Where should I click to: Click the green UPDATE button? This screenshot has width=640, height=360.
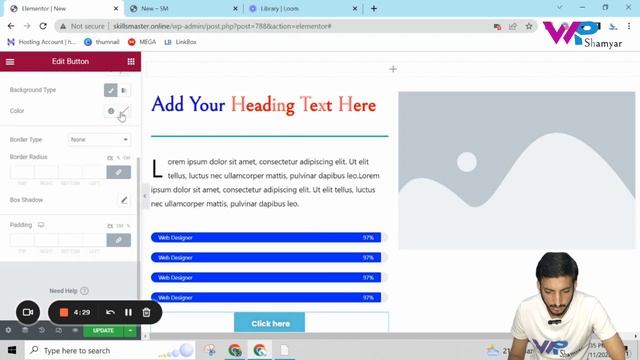pyautogui.click(x=103, y=331)
